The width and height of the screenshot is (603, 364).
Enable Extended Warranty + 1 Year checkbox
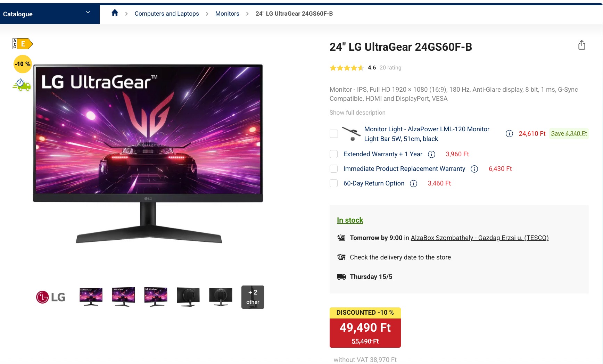[333, 154]
